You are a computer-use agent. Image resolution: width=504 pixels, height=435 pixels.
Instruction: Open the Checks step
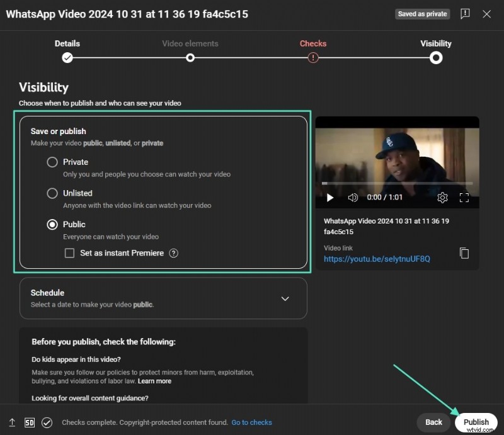point(313,57)
